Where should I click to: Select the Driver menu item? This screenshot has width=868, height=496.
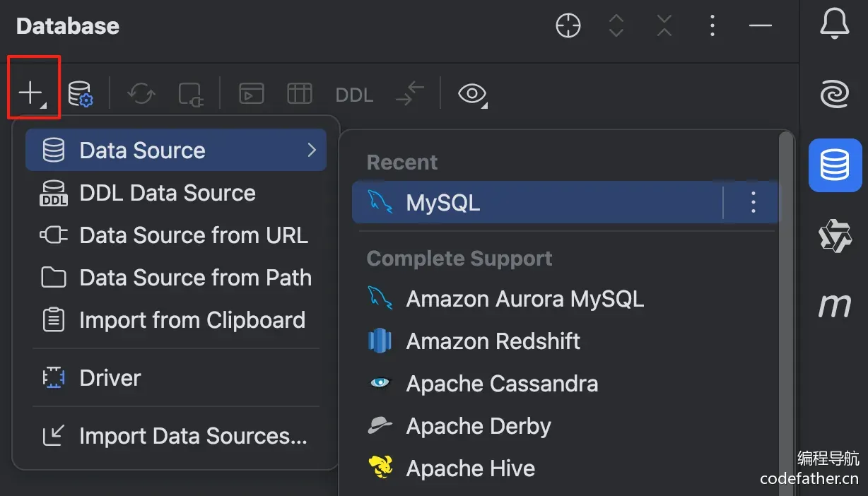[x=176, y=378]
